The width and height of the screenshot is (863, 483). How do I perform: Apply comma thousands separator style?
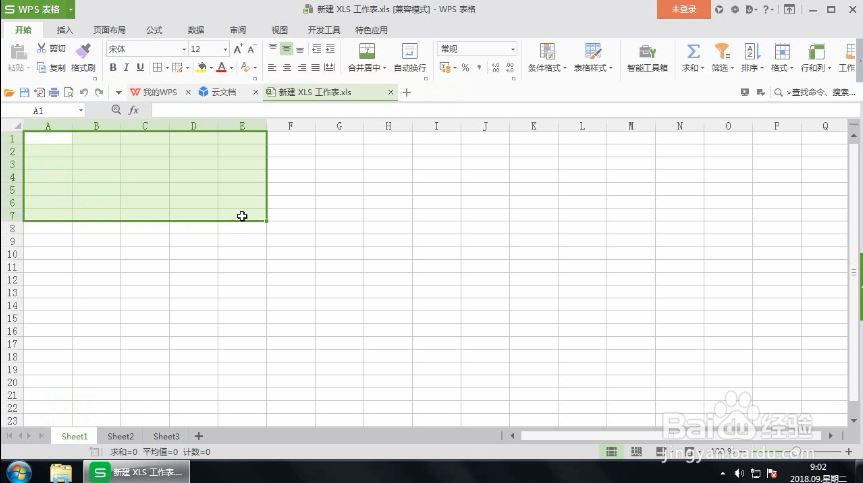tap(479, 67)
